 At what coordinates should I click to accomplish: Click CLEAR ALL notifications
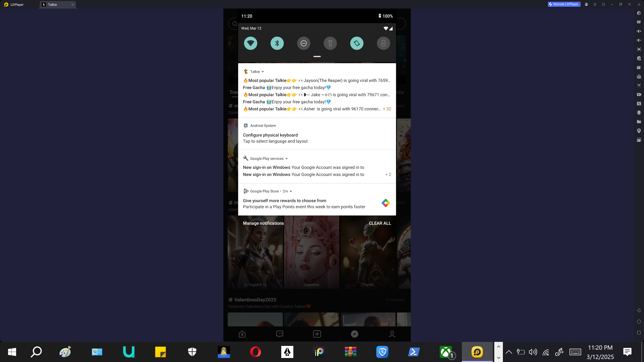pyautogui.click(x=380, y=223)
